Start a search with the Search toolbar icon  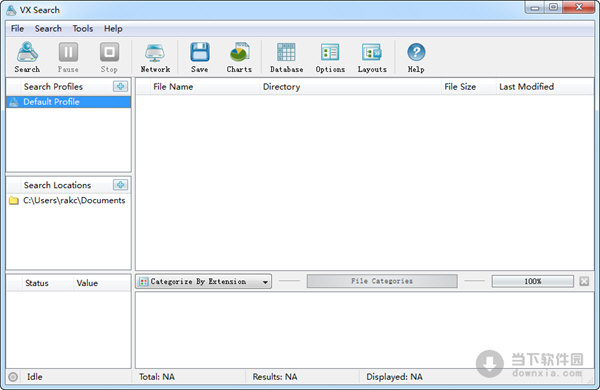(x=27, y=52)
